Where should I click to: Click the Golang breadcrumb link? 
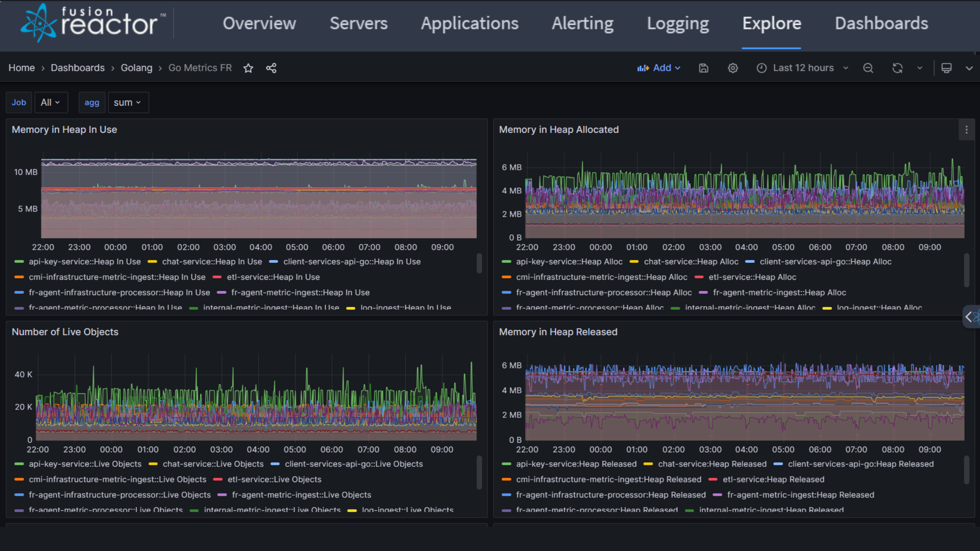point(137,68)
